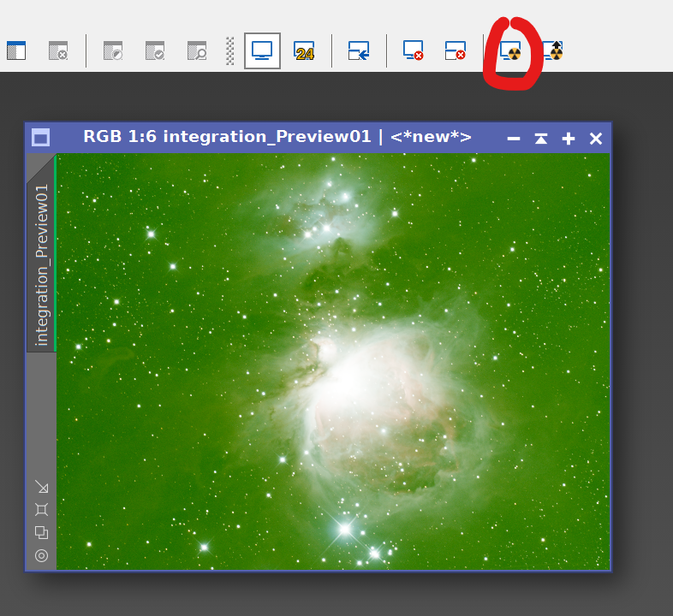
Task: Click the boosted AutoStretch icon with up arrow
Action: (553, 51)
